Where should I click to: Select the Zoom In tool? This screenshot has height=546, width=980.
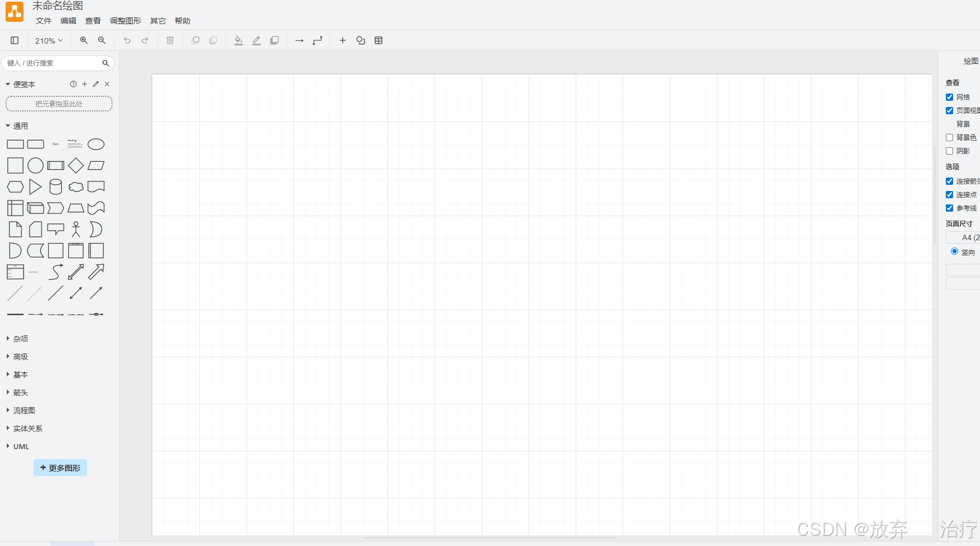pos(83,40)
